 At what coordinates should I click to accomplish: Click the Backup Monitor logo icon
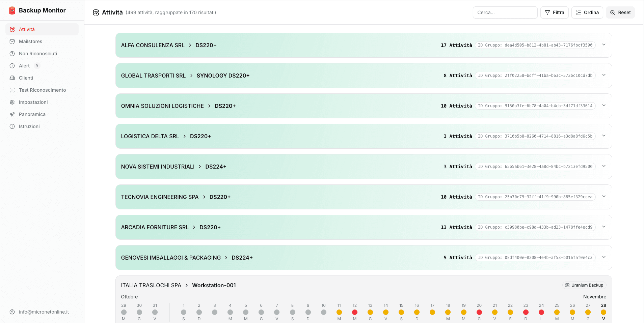coord(12,10)
